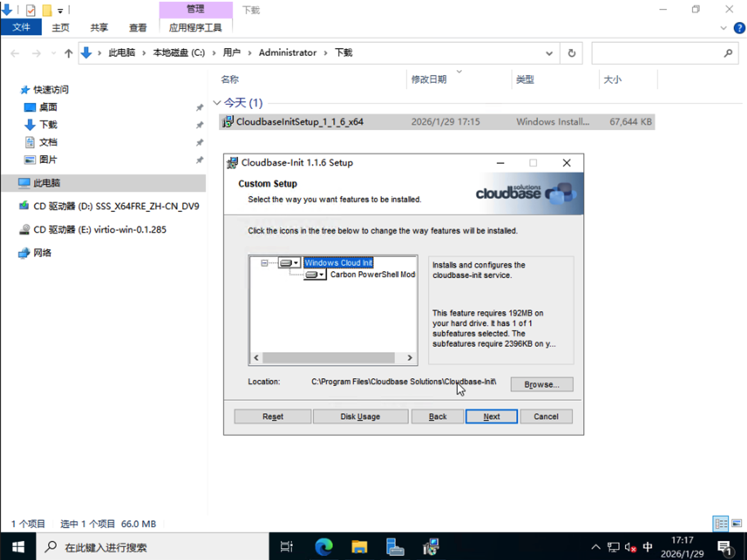The width and height of the screenshot is (747, 560).
Task: Open the quick access toolbar customize dropdown
Action: (60, 10)
